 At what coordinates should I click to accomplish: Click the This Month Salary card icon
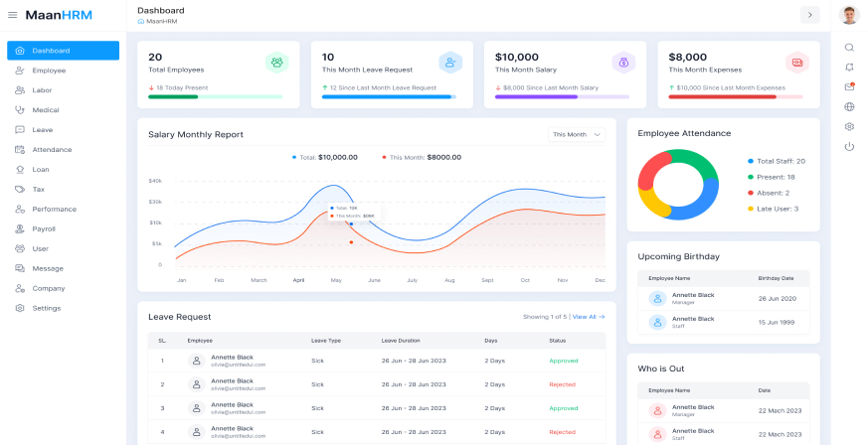pos(623,63)
